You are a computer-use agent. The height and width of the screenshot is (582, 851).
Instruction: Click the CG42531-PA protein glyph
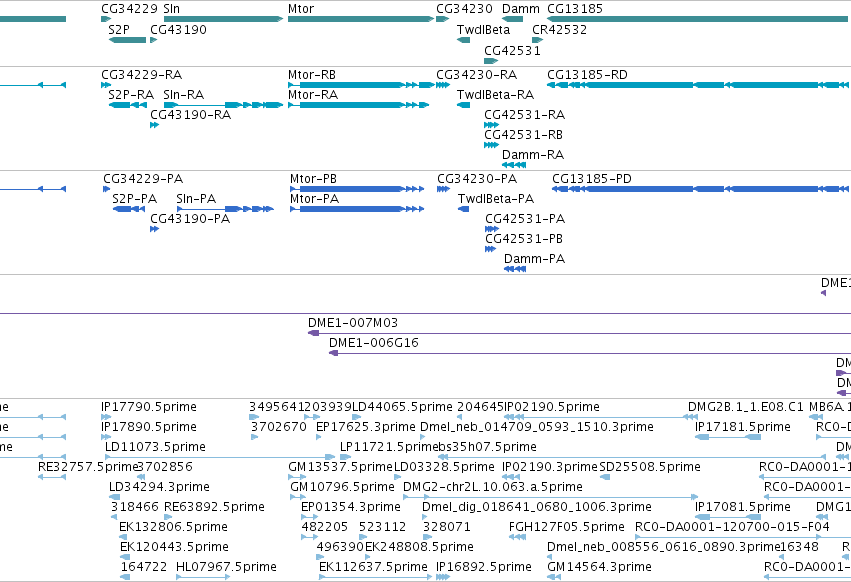pyautogui.click(x=492, y=229)
